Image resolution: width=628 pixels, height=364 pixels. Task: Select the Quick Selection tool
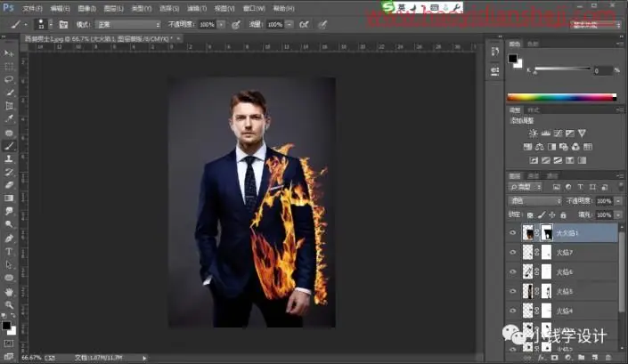[9, 93]
